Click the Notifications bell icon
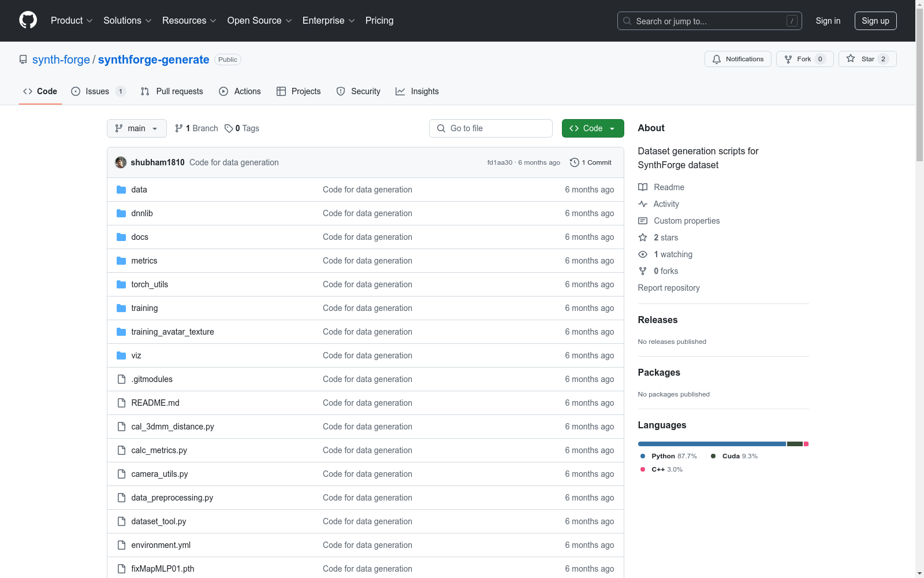This screenshot has width=924, height=578. pyautogui.click(x=717, y=59)
